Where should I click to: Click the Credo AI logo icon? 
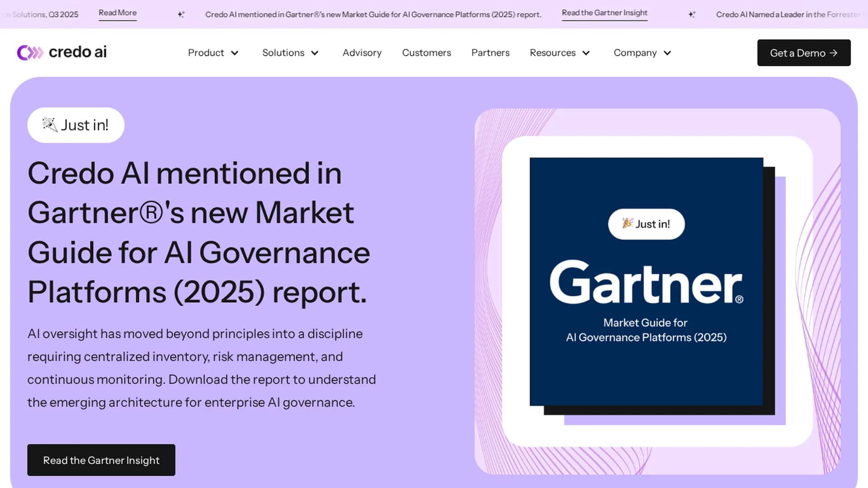30,52
